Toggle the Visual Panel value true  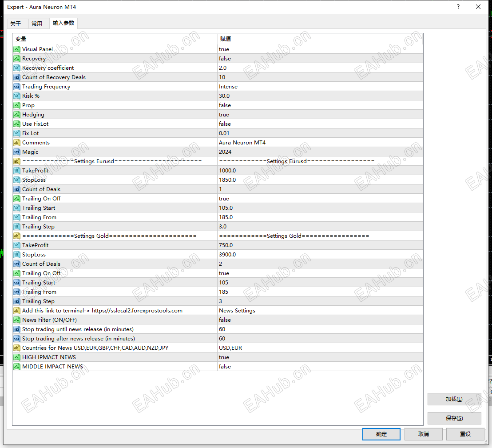tap(320, 49)
